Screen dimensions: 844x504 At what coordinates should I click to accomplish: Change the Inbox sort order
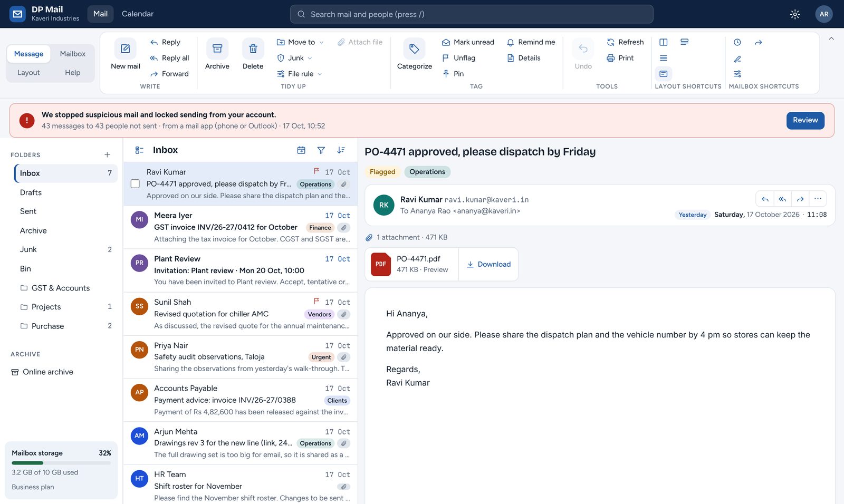click(341, 150)
